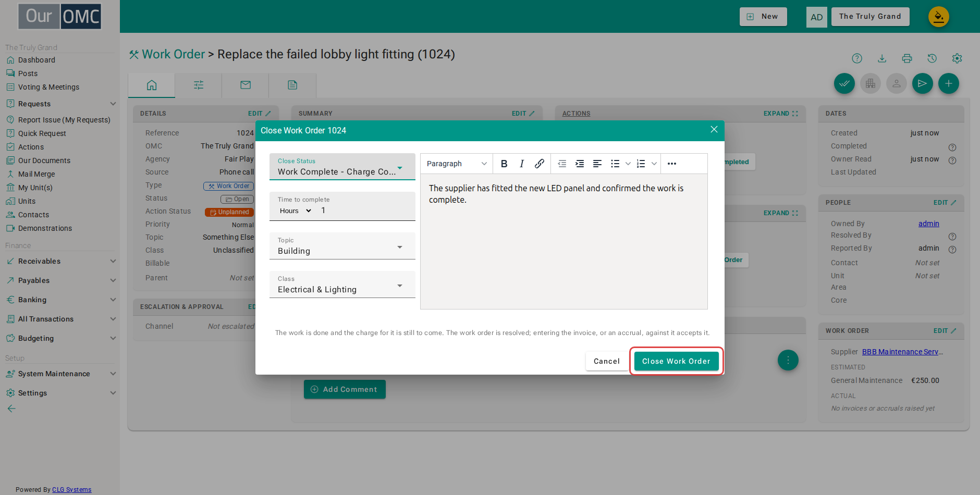The height and width of the screenshot is (495, 980).
Task: Open the download icon in page header
Action: coord(882,58)
